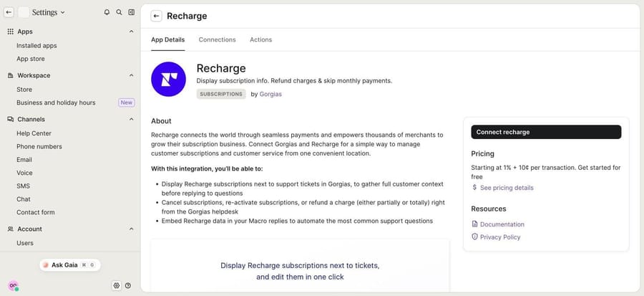Click the sidebar back arrow button
Viewport: 644px width, 296px height.
click(9, 12)
